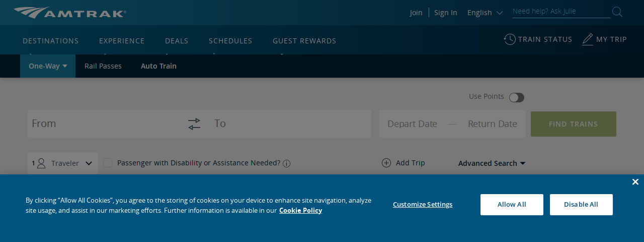Toggle the Use Points switch
The height and width of the screenshot is (242, 644).
pyautogui.click(x=517, y=97)
